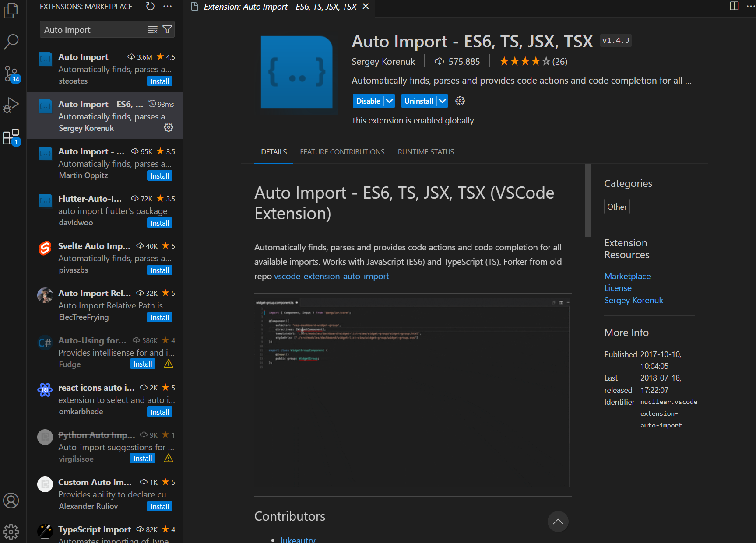
Task: Open Source Control view with 34 badge
Action: pos(11,74)
